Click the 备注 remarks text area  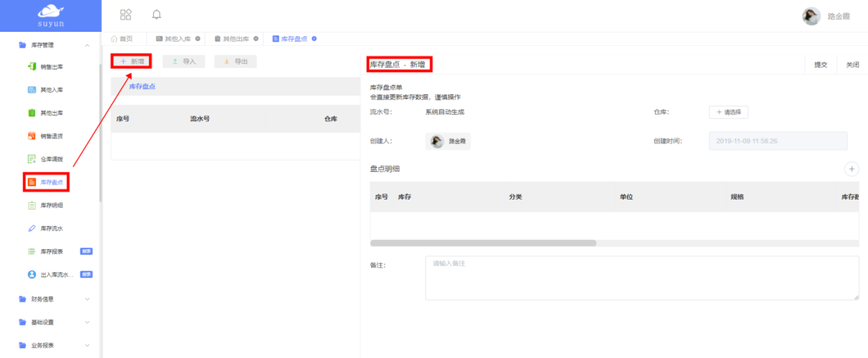point(642,278)
